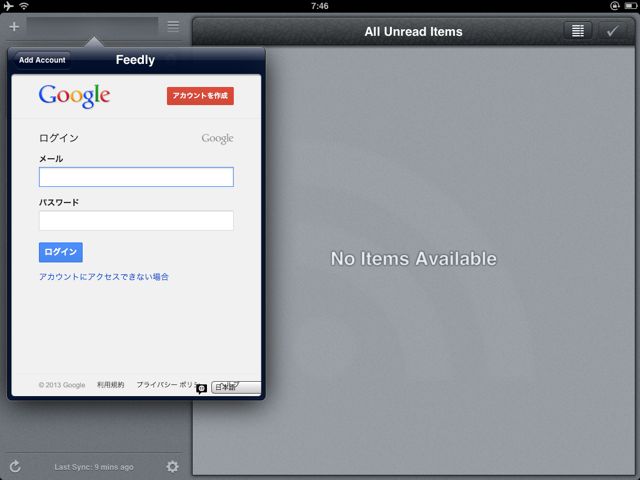The image size is (640, 480).
Task: Refresh feeds with the sync icon
Action: coord(15,466)
